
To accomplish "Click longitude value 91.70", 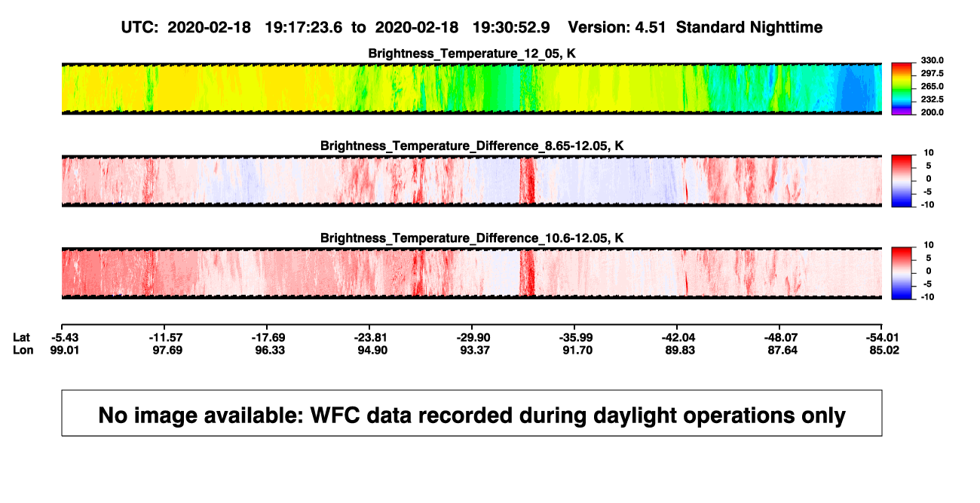I will point(577,350).
